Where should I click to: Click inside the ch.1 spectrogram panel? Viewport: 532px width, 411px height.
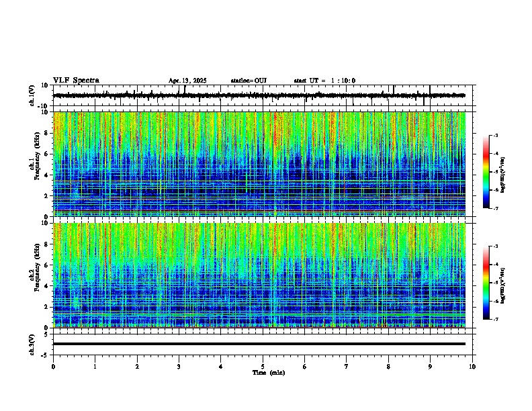[259, 164]
